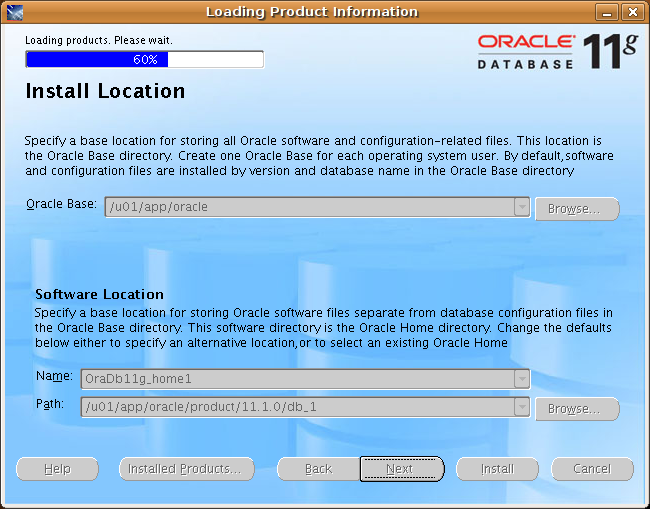Expand the Name combo box arrow
The image size is (650, 509).
tap(522, 379)
